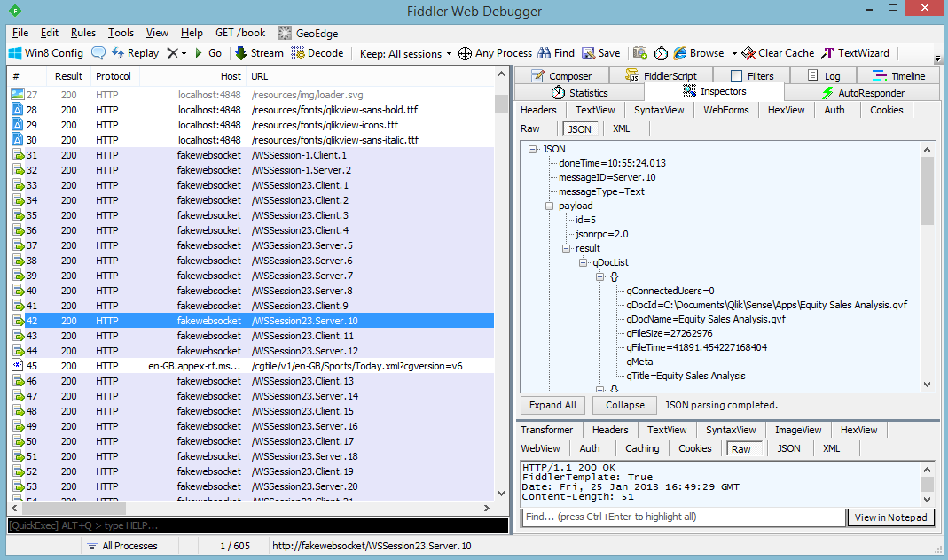948x560 pixels.
Task: Open the Log tab
Action: click(824, 76)
